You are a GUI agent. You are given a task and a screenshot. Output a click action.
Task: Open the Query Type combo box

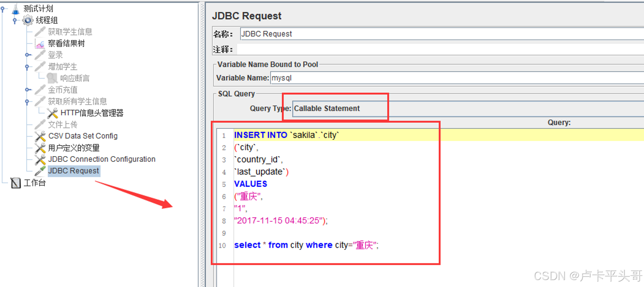tap(468, 108)
